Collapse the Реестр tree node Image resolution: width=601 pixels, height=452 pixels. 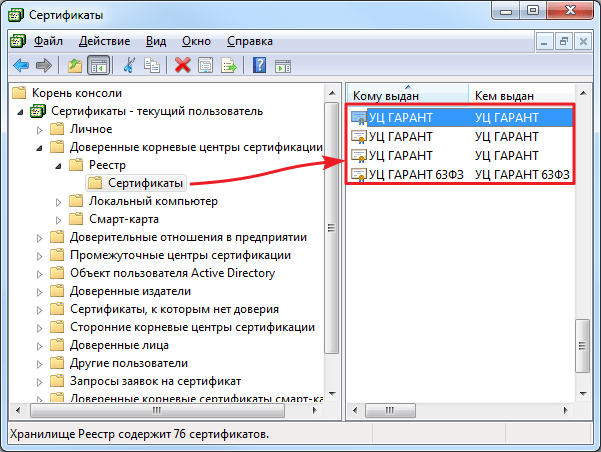click(58, 165)
